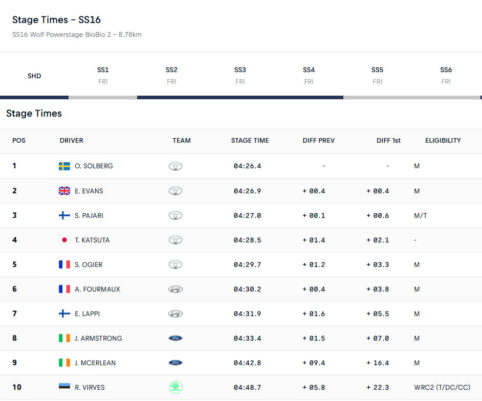Click the DIFF 1st column header
The image size is (482, 401).
(388, 141)
